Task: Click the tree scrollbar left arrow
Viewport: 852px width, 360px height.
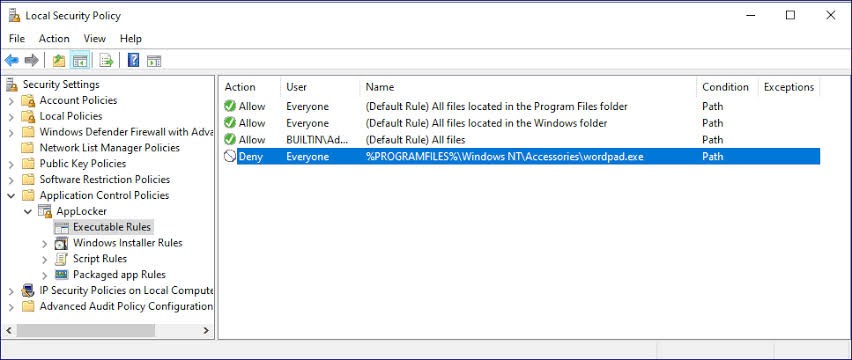Action: pos(8,330)
